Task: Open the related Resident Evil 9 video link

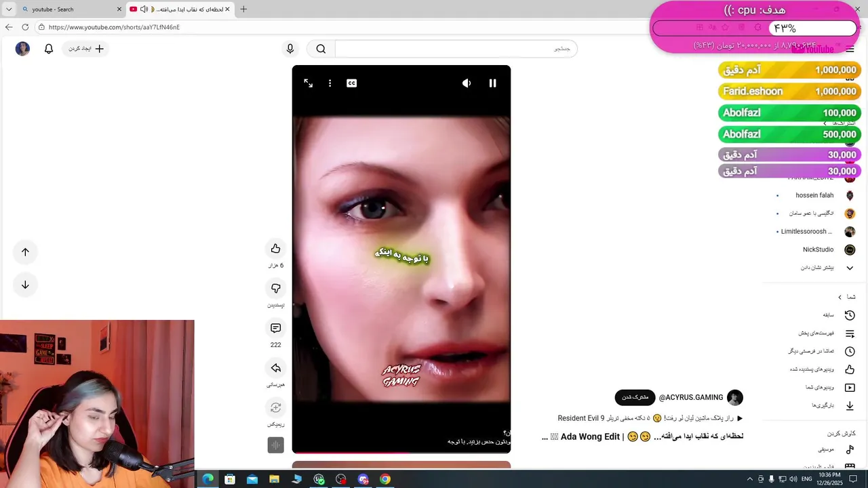Action: (x=650, y=418)
